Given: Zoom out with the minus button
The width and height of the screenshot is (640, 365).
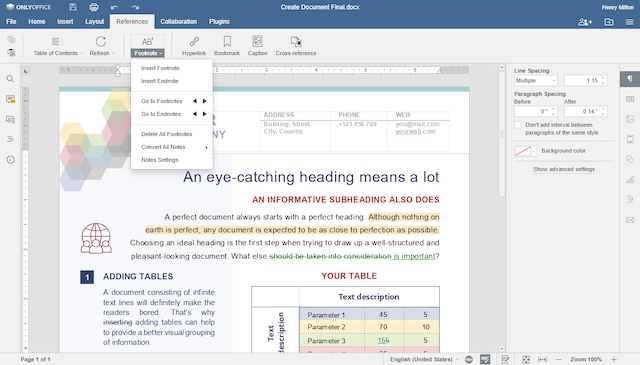Looking at the screenshot, I should pyautogui.click(x=559, y=359).
